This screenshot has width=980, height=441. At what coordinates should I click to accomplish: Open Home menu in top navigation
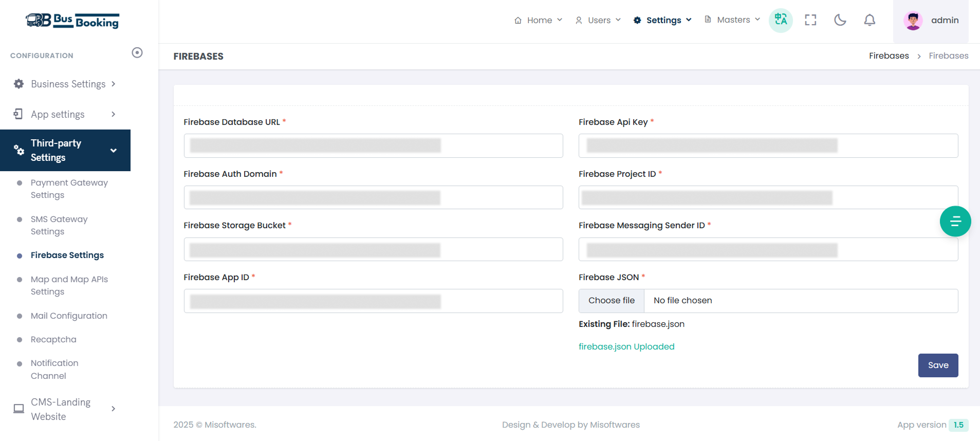(539, 20)
